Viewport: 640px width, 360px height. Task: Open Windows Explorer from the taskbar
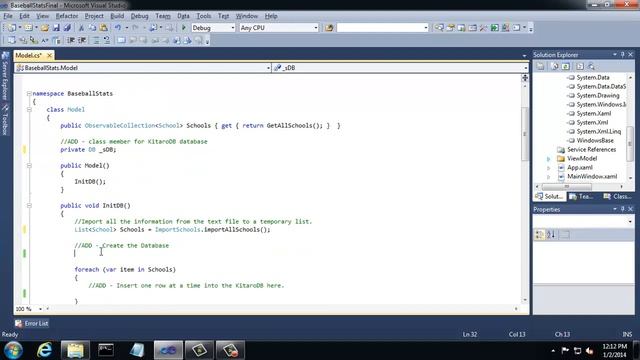75,350
